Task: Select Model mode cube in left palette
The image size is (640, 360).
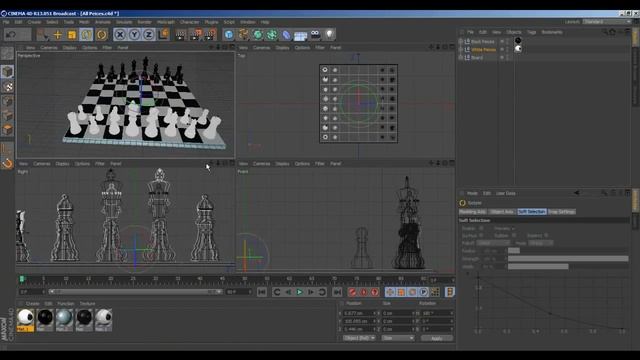Action: coord(7,71)
